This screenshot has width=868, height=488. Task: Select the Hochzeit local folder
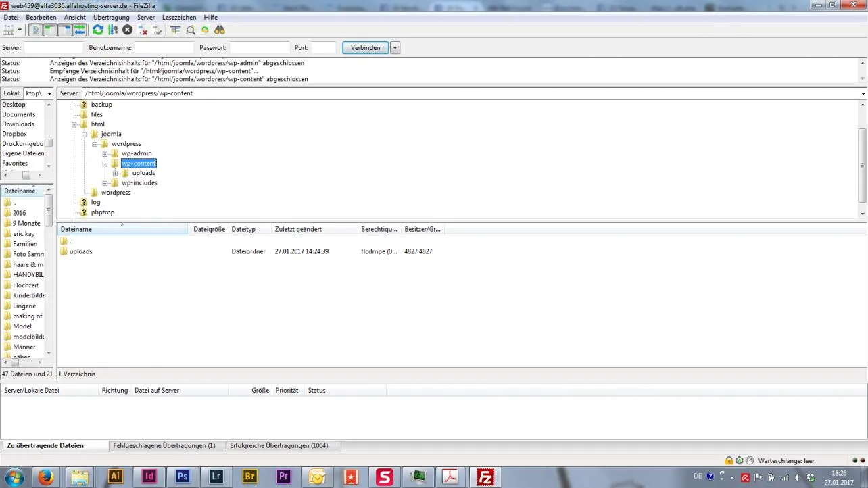(26, 285)
